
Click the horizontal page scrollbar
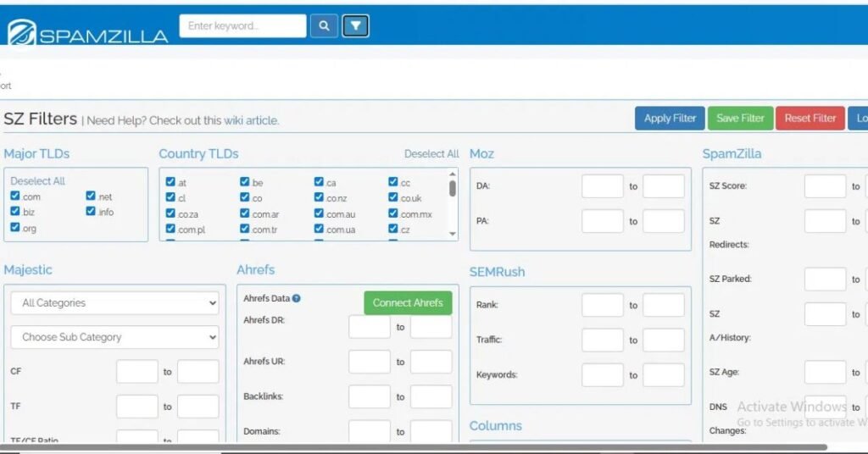[414, 447]
